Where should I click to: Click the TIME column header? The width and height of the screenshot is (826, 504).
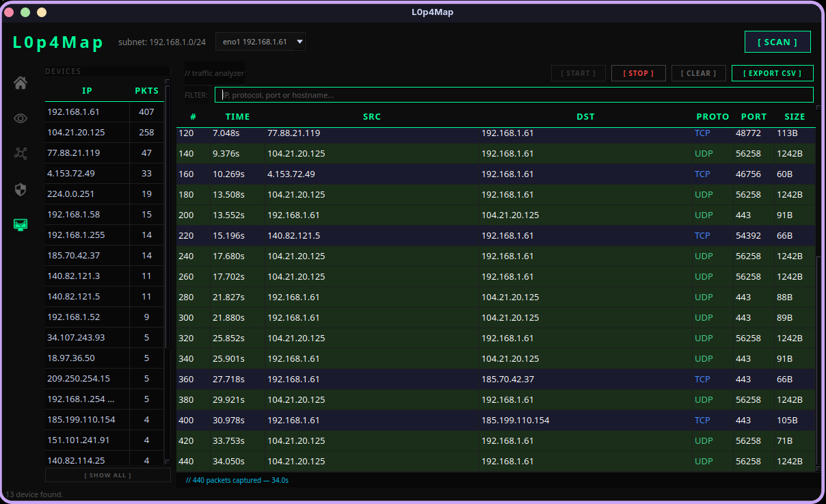coord(237,116)
